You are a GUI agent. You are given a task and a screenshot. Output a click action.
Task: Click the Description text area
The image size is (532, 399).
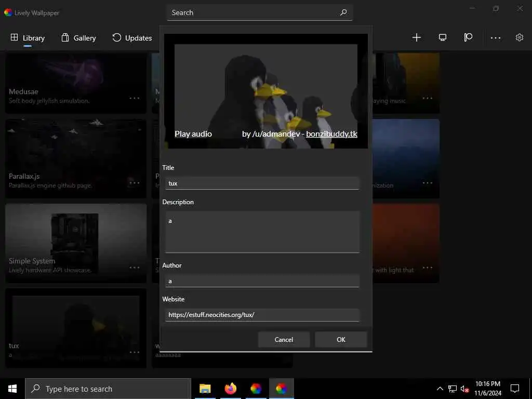[262, 232]
